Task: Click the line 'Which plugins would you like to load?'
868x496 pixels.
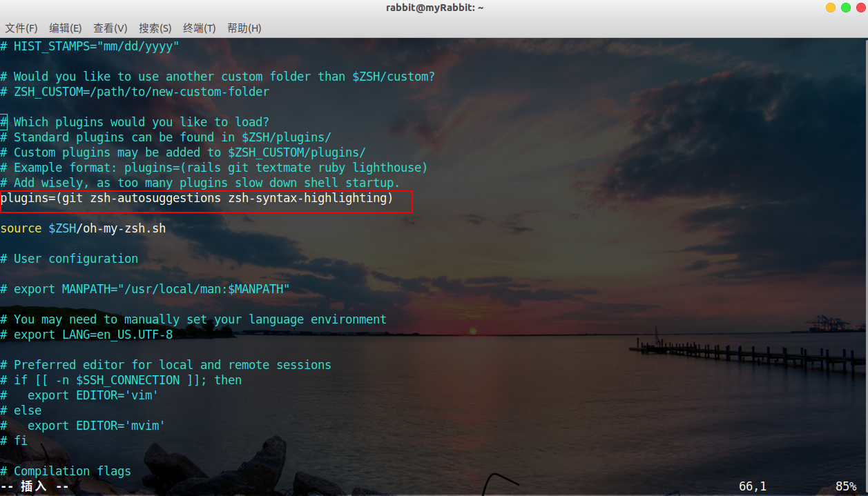Action: tap(135, 122)
